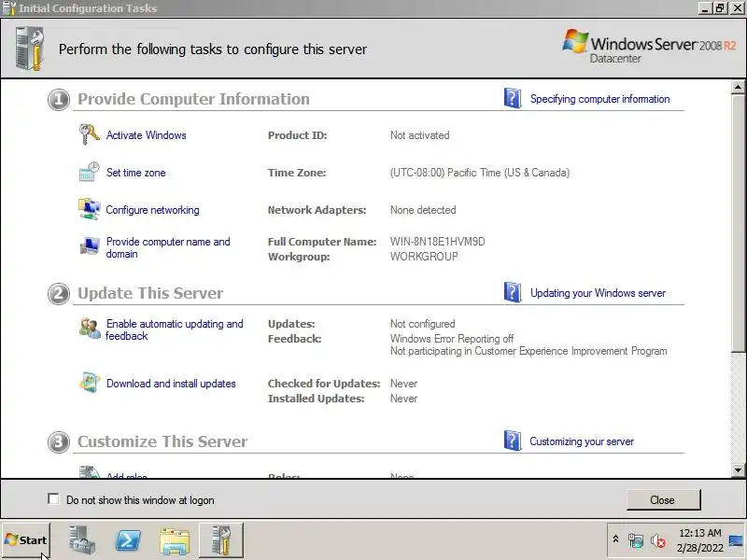
Task: Click the 'None detected' network adapters value
Action: pos(423,210)
